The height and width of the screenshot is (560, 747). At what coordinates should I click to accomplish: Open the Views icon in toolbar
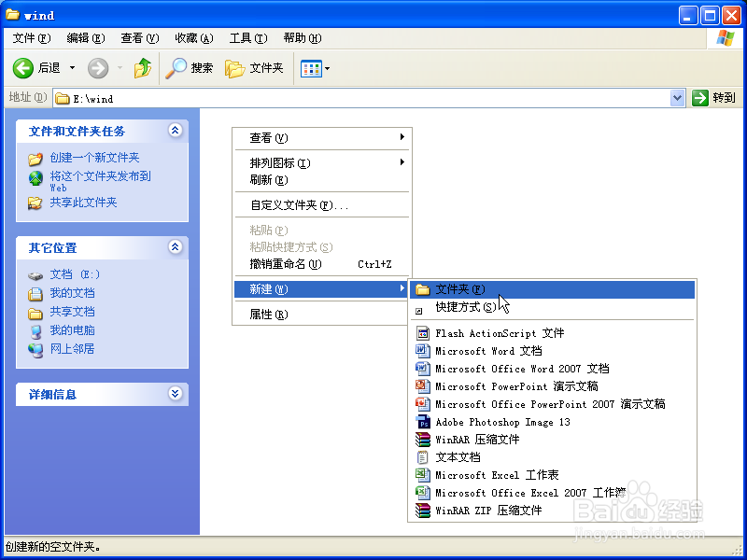point(311,68)
